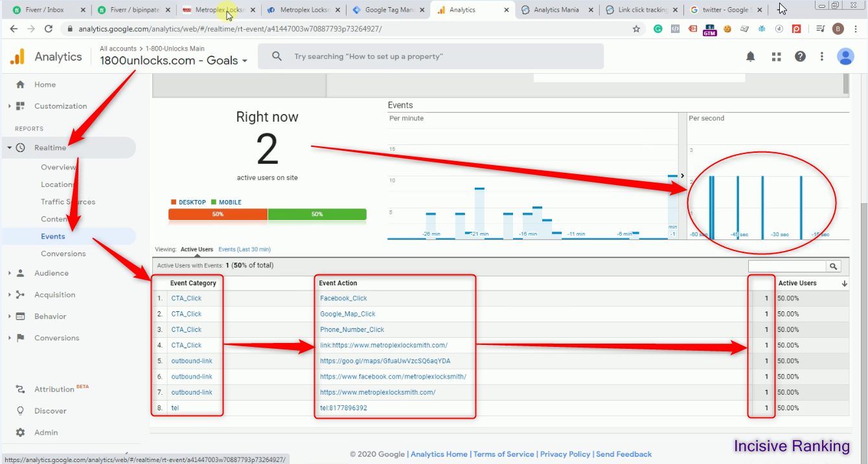The height and width of the screenshot is (464, 868).
Task: Expand the Behavior section
Action: tap(10, 316)
